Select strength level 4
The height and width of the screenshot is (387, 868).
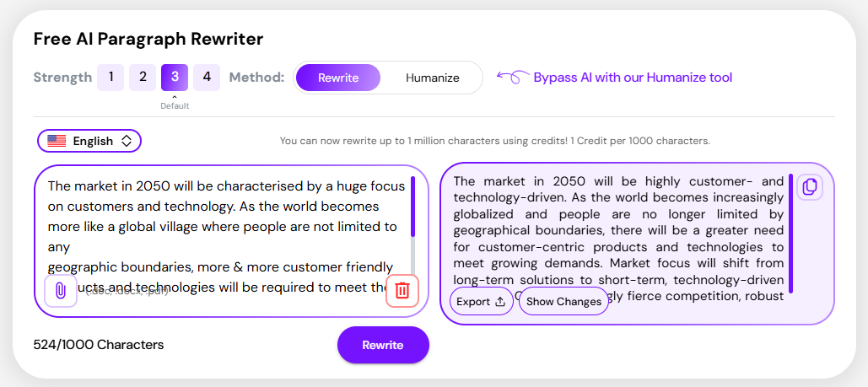click(x=207, y=78)
